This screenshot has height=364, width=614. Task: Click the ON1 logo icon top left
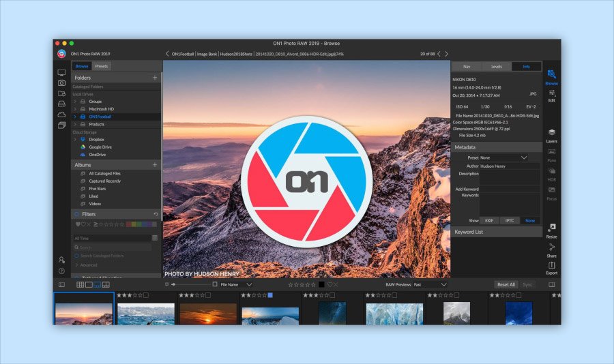[x=61, y=54]
